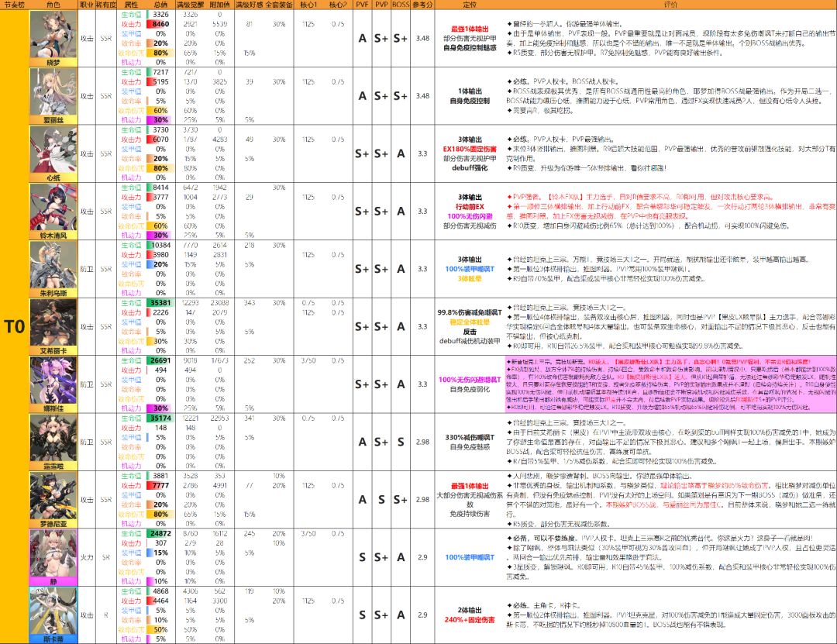The width and height of the screenshot is (837, 644).
Task: Select the 定位 column header
Action: click(x=470, y=5)
